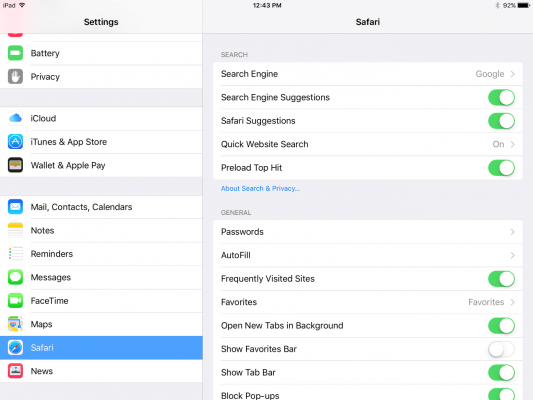
Task: Open the Battery settings icon
Action: click(15, 53)
